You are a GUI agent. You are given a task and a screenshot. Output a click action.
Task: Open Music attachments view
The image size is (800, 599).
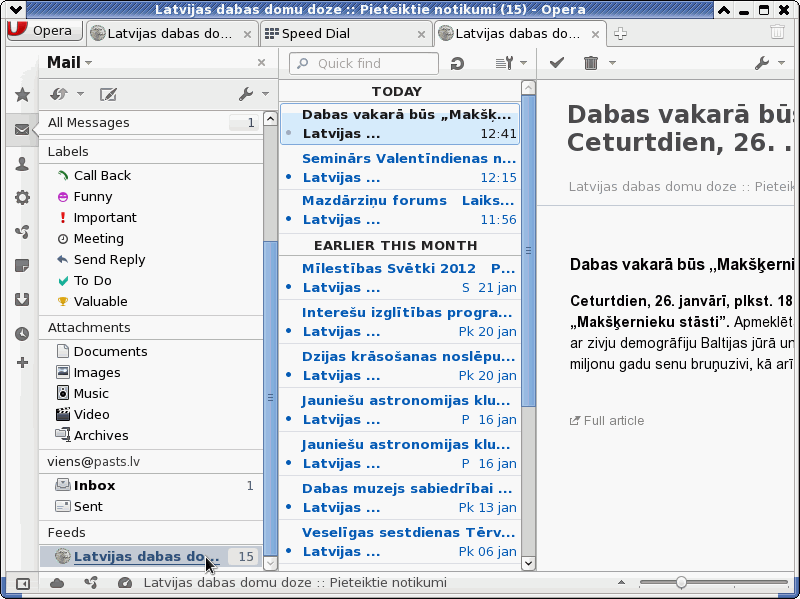[x=151, y=393]
